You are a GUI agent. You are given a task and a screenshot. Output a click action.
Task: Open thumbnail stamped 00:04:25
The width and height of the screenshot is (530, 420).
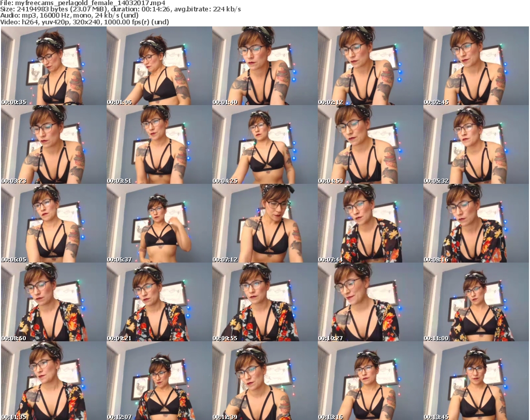(x=264, y=144)
